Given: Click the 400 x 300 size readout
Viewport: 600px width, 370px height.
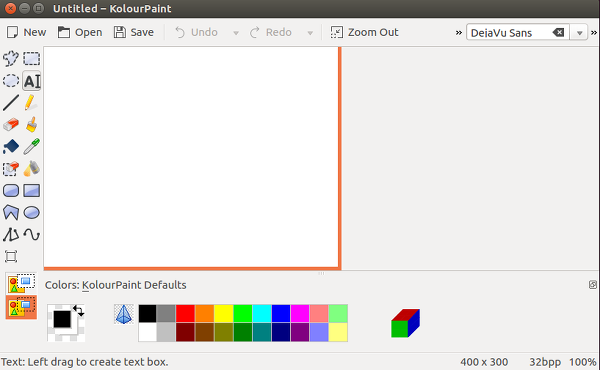Looking at the screenshot, I should click(x=484, y=362).
